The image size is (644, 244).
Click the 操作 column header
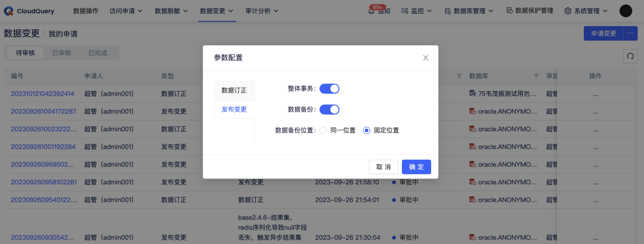pyautogui.click(x=596, y=76)
